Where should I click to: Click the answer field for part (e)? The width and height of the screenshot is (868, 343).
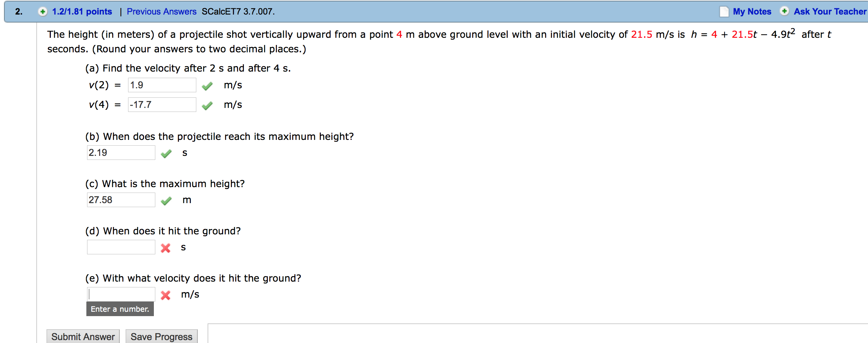coord(121,294)
